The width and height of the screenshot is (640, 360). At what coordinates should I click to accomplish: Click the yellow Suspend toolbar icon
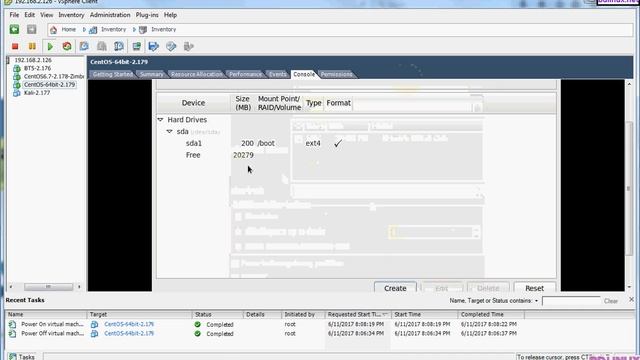pyautogui.click(x=32, y=47)
